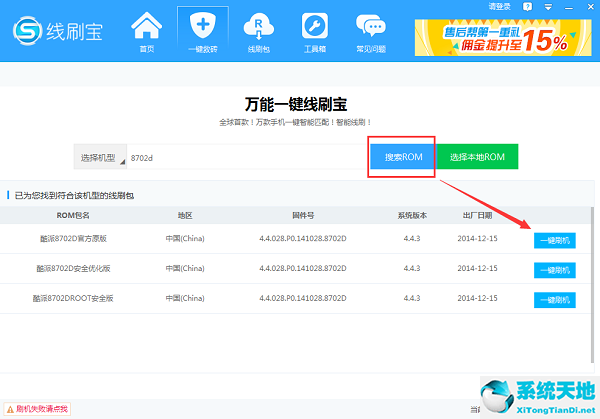Click the 请登录 login link

pyautogui.click(x=500, y=6)
